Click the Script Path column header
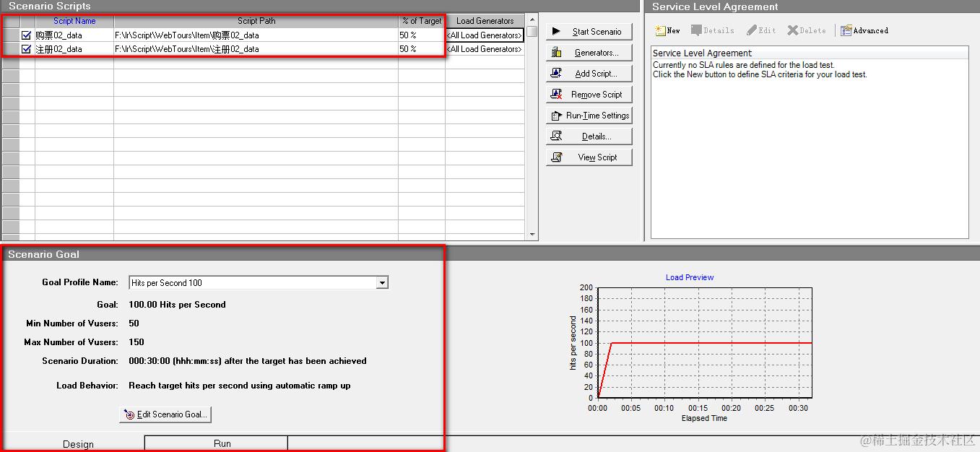The image size is (980, 452). coord(256,21)
